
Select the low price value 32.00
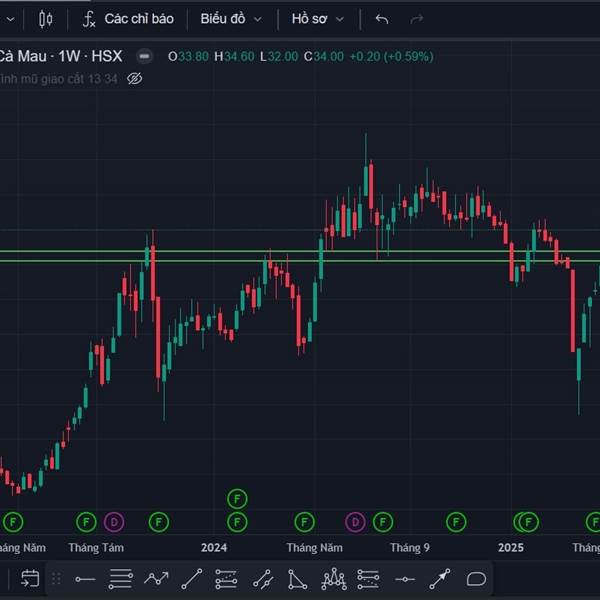[x=283, y=57]
